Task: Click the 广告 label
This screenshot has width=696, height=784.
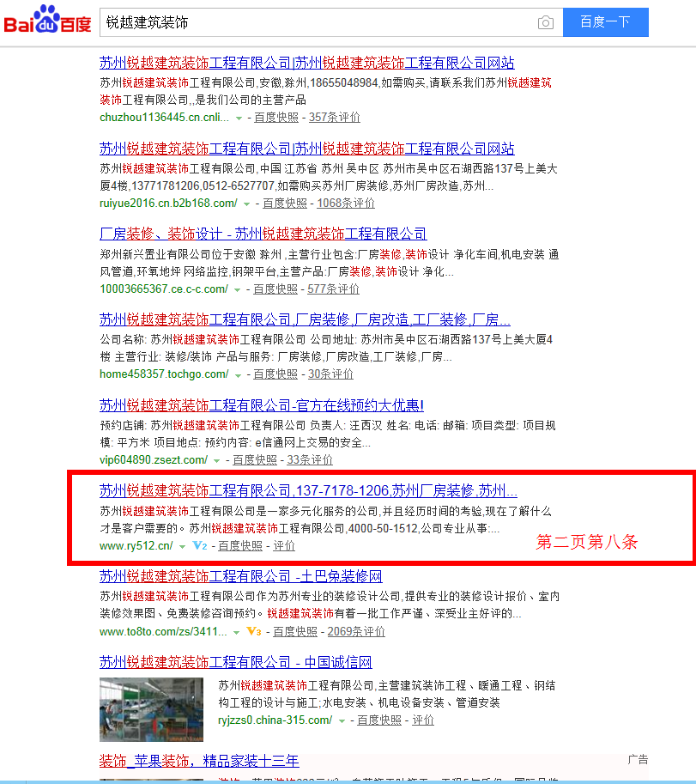Action: point(638,760)
